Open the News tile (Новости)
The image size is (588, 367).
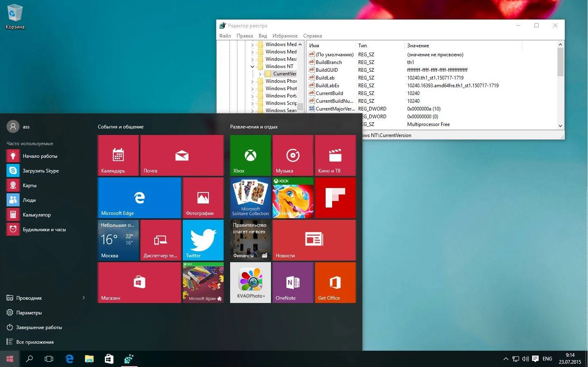tap(314, 240)
